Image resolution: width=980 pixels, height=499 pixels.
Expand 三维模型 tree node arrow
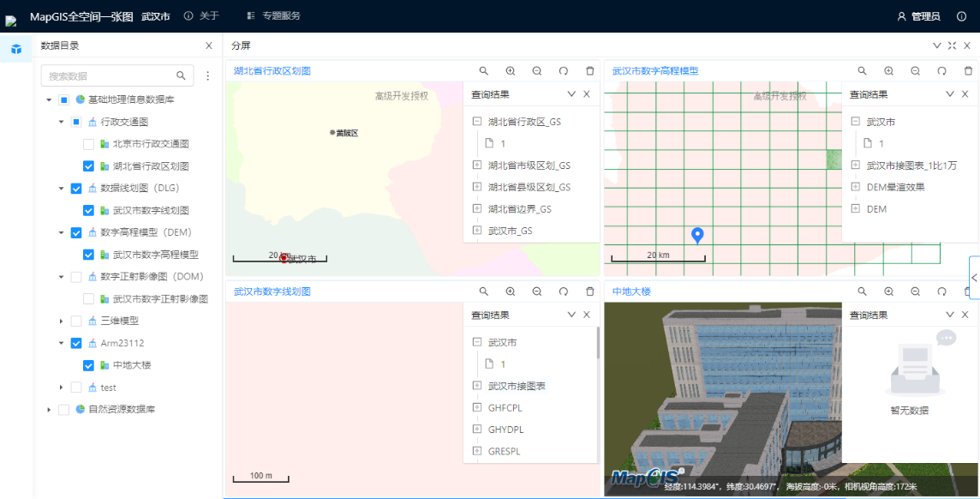[x=62, y=321]
